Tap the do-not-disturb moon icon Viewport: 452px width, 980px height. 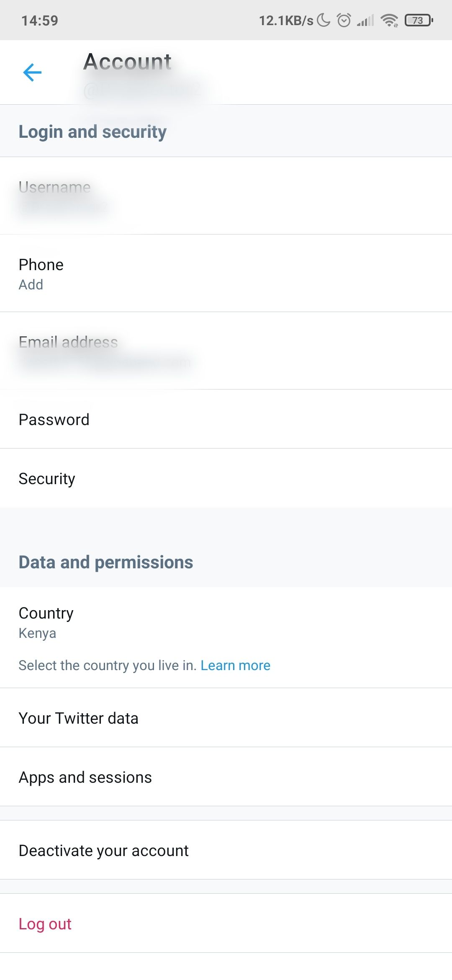pos(324,20)
